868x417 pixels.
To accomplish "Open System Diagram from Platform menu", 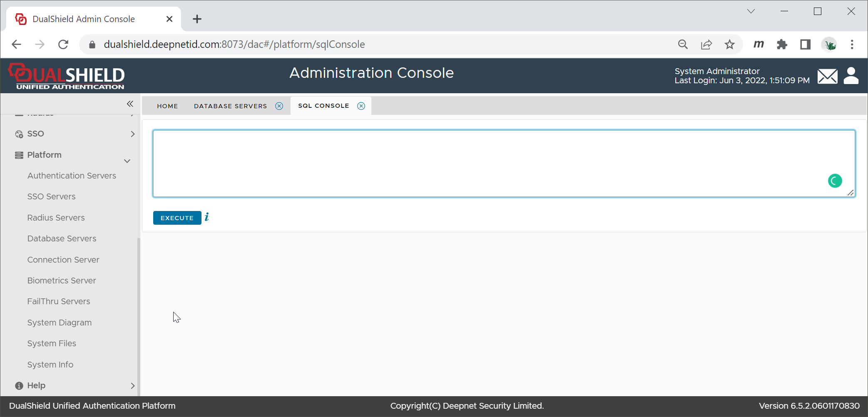I will pyautogui.click(x=60, y=323).
